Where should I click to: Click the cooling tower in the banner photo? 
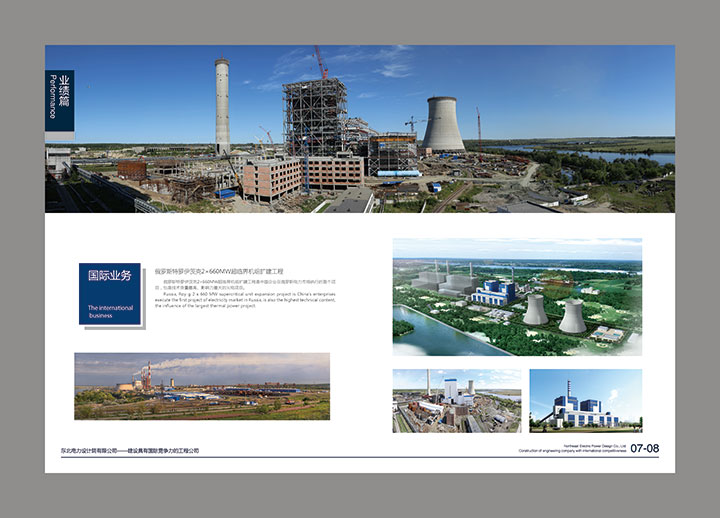tap(443, 124)
